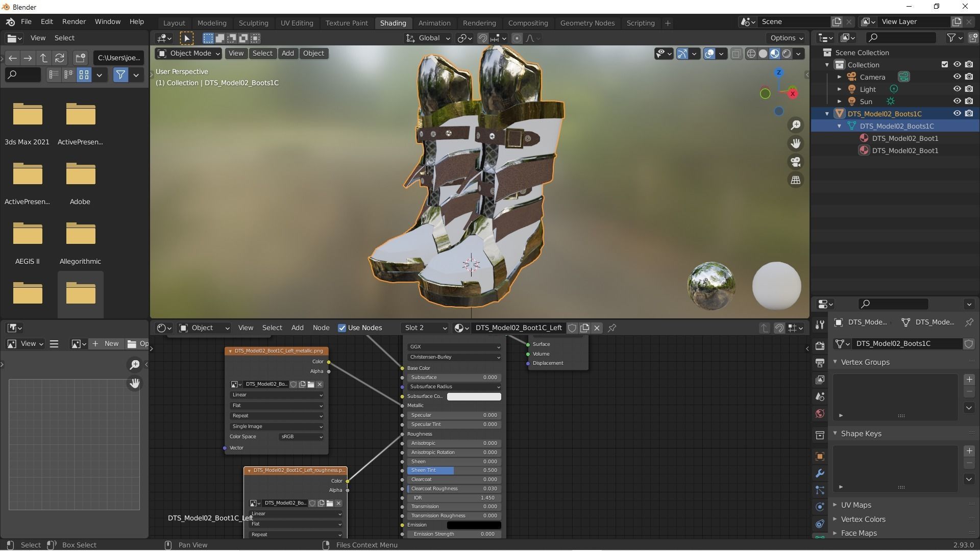Viewport: 980px width, 551px height.
Task: Select solid viewport shading mode
Action: pos(763,54)
